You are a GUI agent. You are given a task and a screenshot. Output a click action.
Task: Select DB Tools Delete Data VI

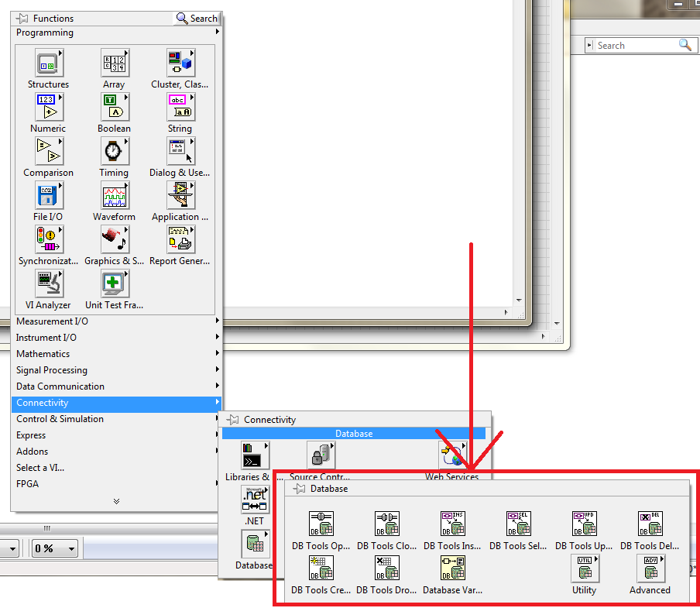point(650,524)
